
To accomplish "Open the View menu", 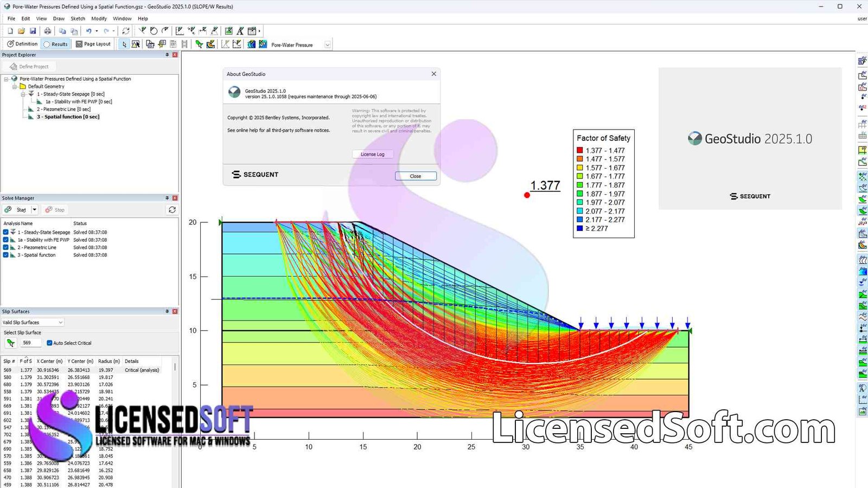I will click(x=41, y=18).
